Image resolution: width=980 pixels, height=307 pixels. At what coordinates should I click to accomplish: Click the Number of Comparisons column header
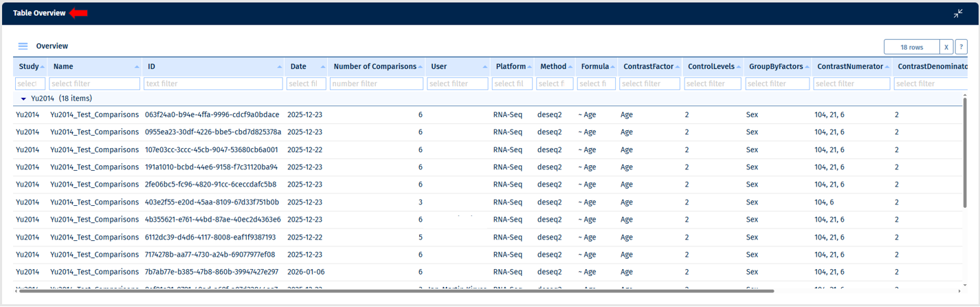[375, 67]
